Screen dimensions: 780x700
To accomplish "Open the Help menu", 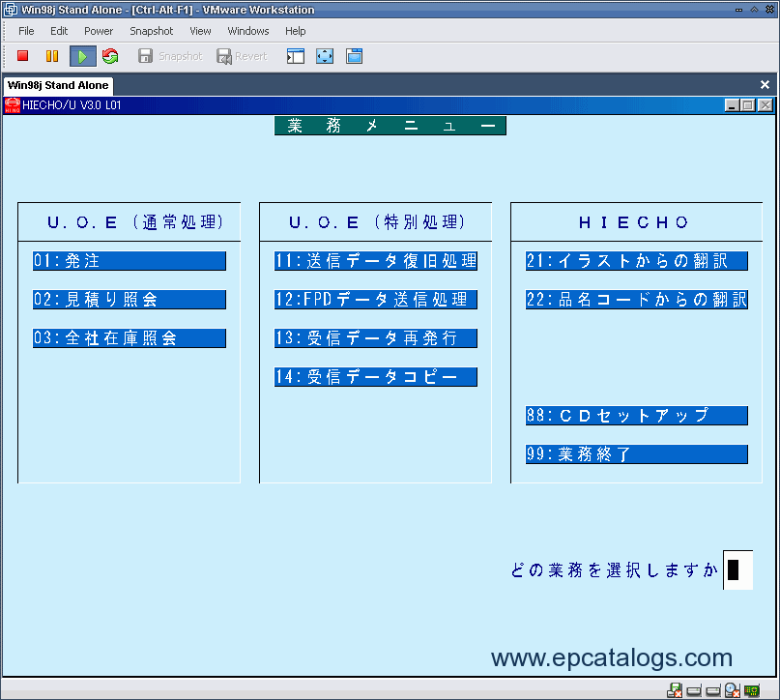I will (295, 31).
